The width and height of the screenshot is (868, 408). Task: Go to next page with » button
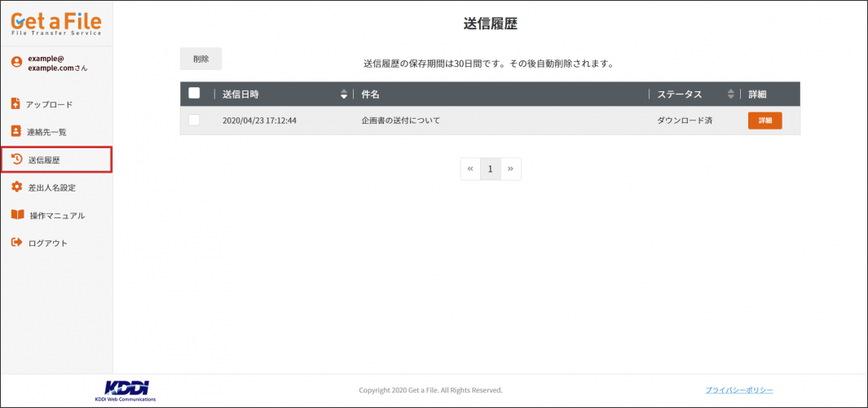510,169
